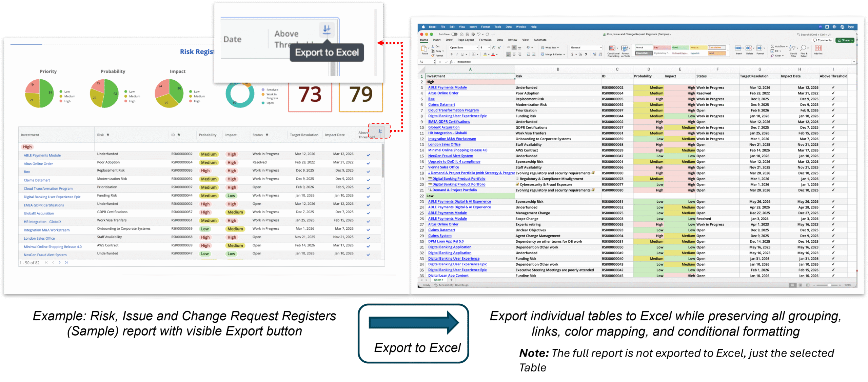Click the checkmark in GlobalX Acquisition report row
868x382 pixels.
368,213
